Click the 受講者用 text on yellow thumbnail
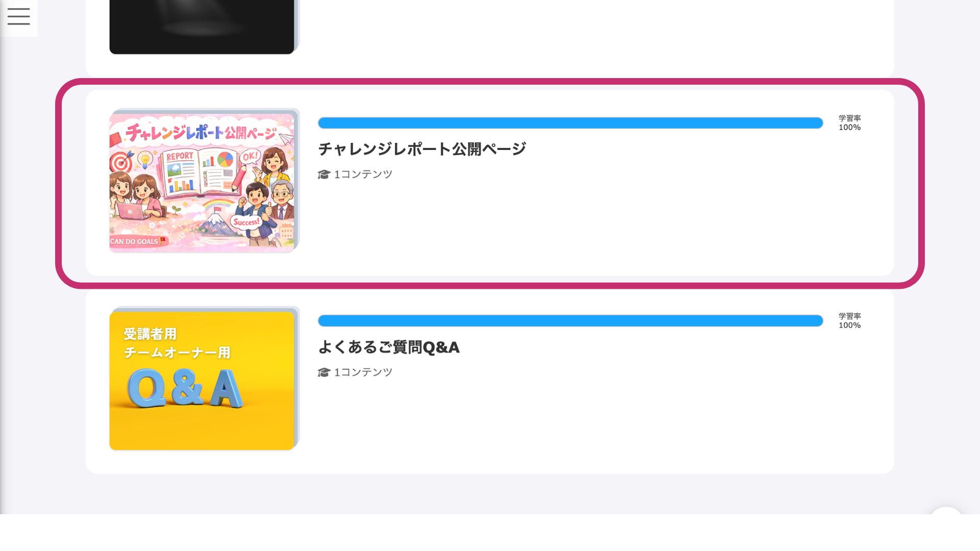 coord(150,334)
